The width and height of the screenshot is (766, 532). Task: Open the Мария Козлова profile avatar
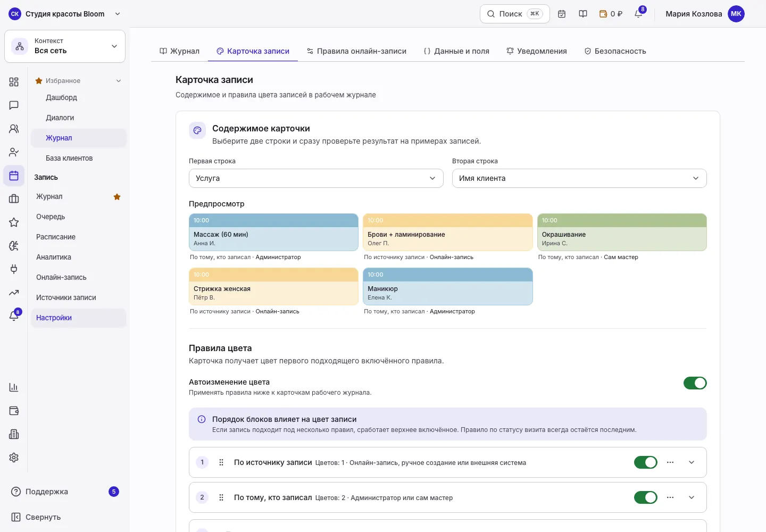[x=736, y=14]
